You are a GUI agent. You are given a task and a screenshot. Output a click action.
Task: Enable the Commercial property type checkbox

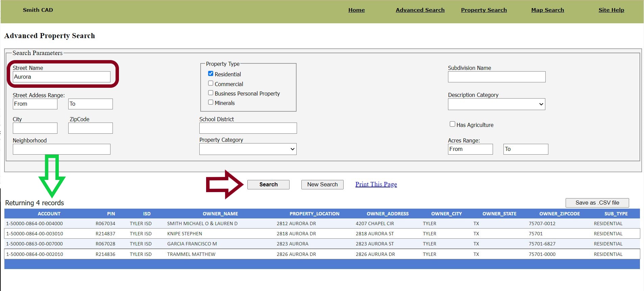tap(210, 83)
